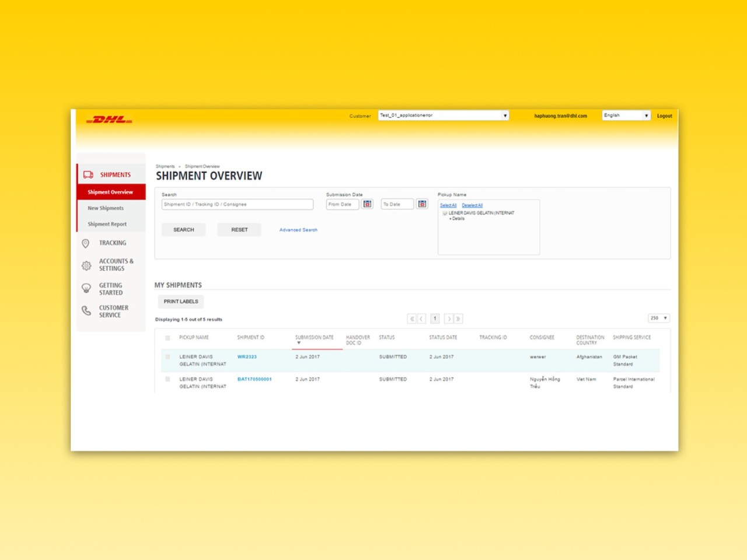Click the Parcel International Standard service cell
The image size is (747, 560).
pyautogui.click(x=634, y=383)
